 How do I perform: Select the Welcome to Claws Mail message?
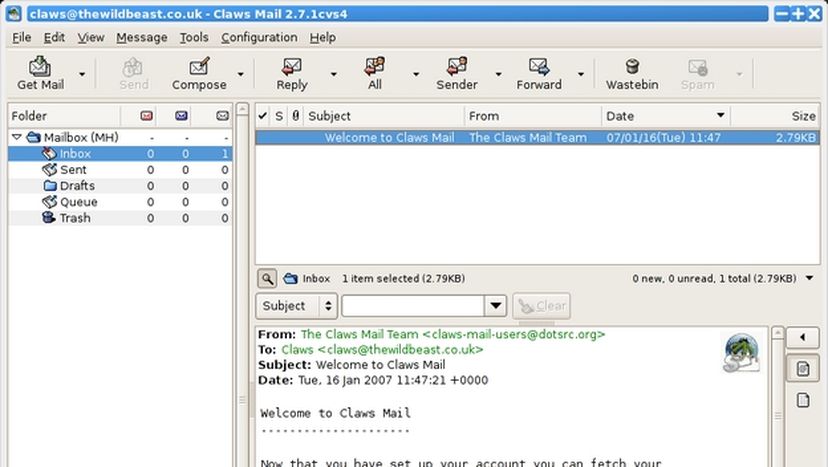[x=388, y=138]
